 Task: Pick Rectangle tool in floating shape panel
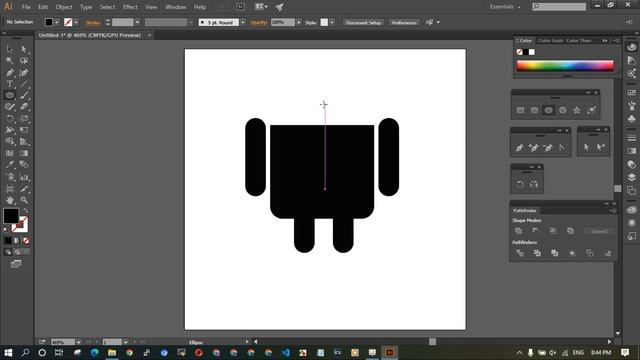coord(520,110)
